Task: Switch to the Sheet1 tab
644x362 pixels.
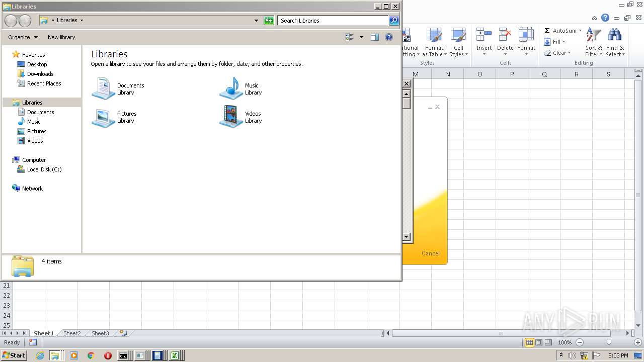Action: 43,333
